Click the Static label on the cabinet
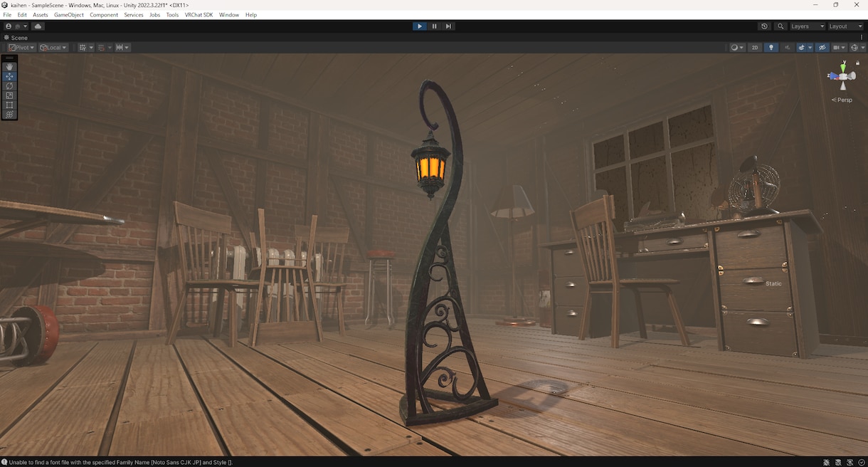The width and height of the screenshot is (868, 467). tap(773, 283)
